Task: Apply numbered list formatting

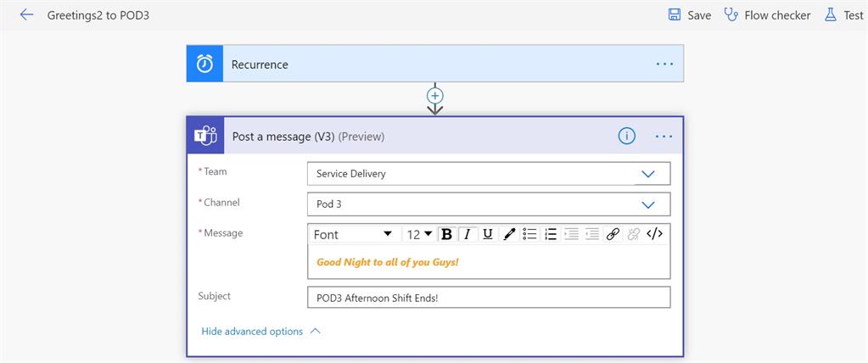Action: (x=551, y=234)
